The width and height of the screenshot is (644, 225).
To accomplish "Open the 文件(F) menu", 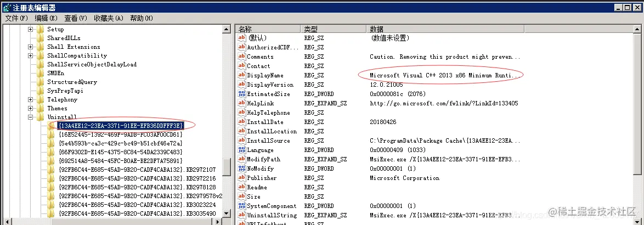I will point(16,18).
